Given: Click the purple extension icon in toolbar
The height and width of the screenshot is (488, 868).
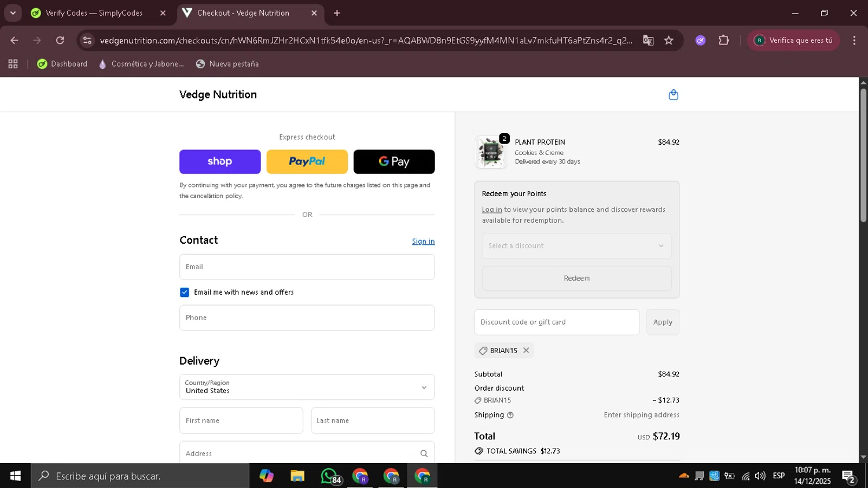Looking at the screenshot, I should (701, 41).
